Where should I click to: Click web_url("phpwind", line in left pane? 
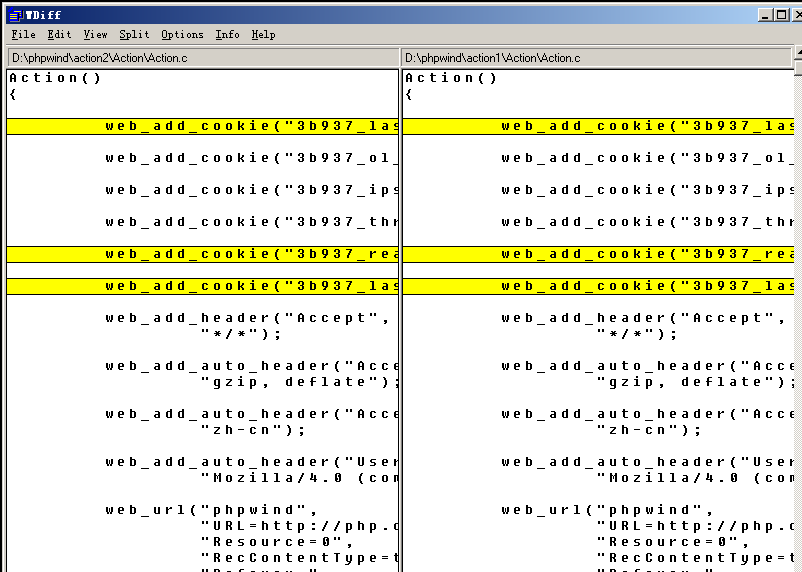click(x=211, y=510)
